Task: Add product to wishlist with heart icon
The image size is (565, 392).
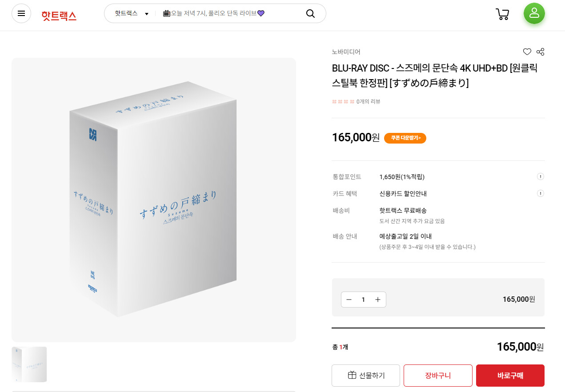Action: pyautogui.click(x=527, y=52)
